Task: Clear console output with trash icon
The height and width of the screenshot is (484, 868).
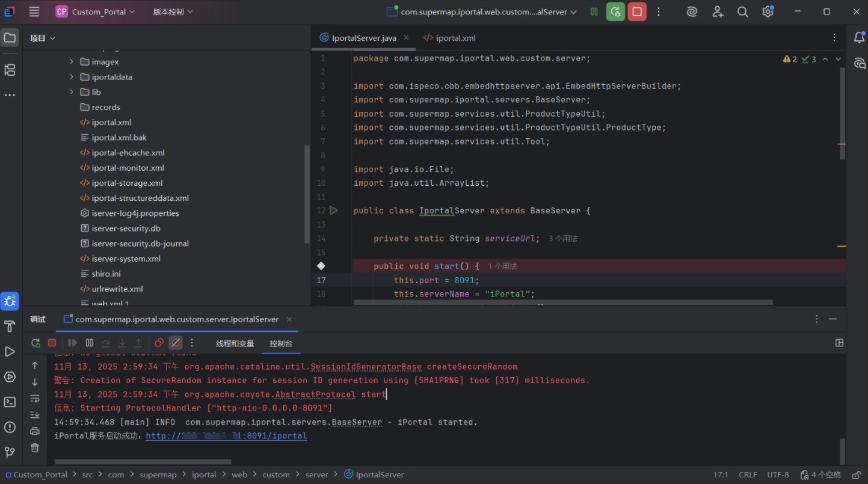Action: pos(35,448)
